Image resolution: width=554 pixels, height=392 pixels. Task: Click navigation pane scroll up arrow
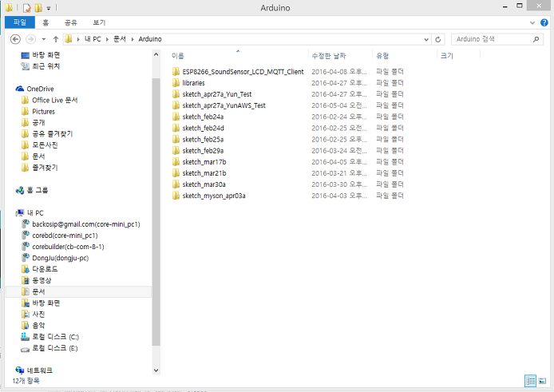(156, 55)
